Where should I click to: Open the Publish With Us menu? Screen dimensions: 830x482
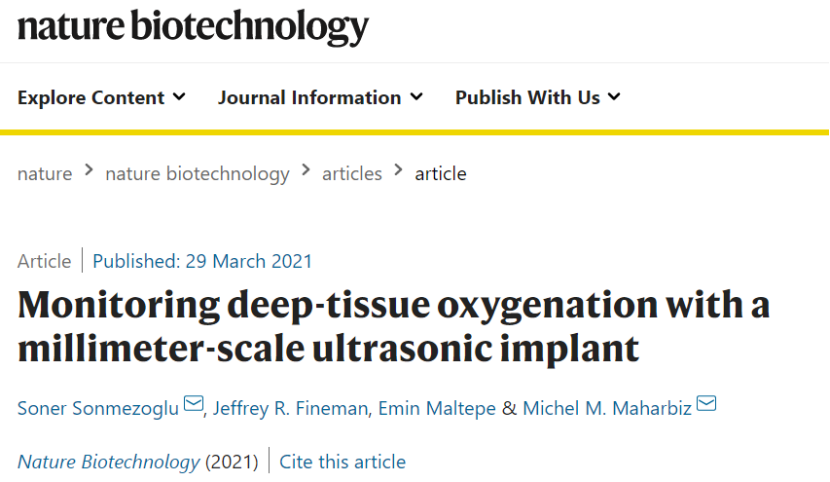(x=538, y=98)
